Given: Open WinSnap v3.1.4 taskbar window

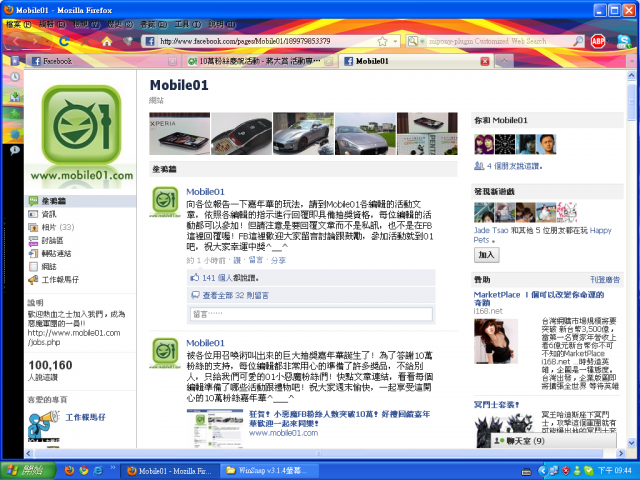Looking at the screenshot, I should point(269,471).
